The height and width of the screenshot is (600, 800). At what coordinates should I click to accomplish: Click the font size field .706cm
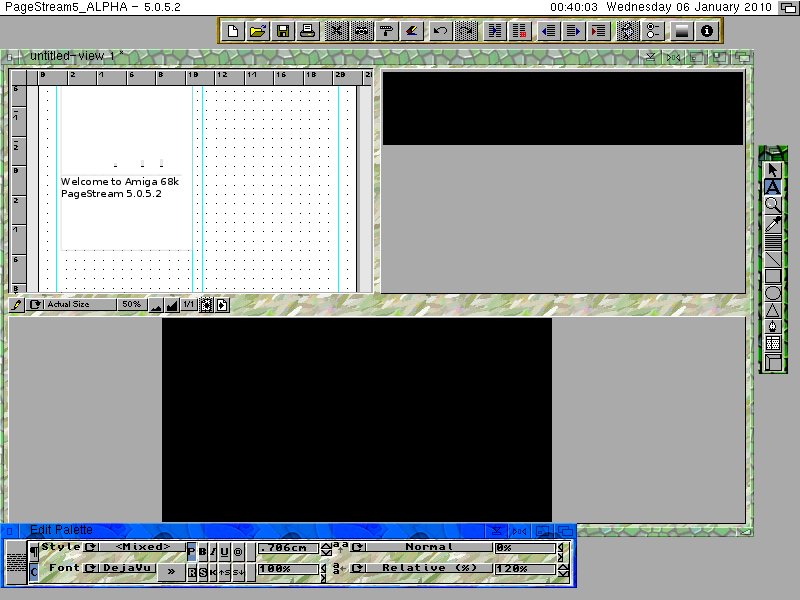pyautogui.click(x=288, y=548)
